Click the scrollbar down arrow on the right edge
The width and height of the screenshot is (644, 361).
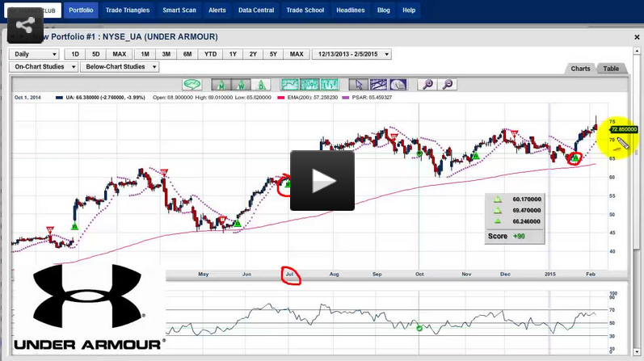click(x=637, y=352)
